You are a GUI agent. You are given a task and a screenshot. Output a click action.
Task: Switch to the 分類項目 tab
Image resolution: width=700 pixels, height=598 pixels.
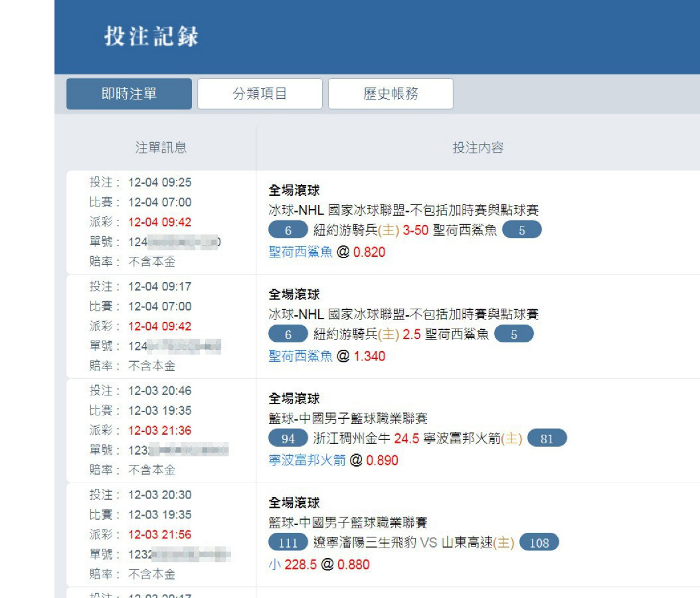pyautogui.click(x=260, y=94)
